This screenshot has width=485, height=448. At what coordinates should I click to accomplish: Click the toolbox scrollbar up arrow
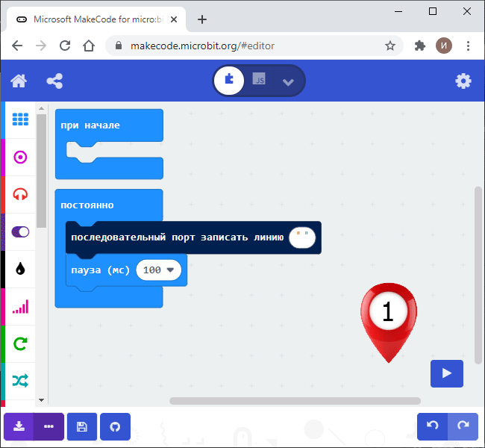tap(42, 109)
